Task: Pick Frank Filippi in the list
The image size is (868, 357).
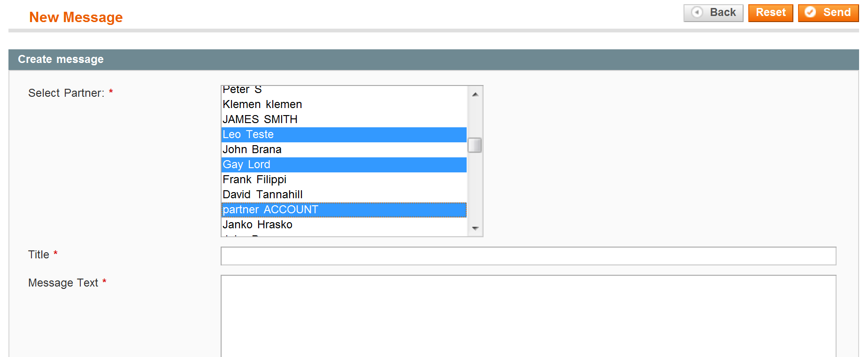Action: click(x=254, y=179)
